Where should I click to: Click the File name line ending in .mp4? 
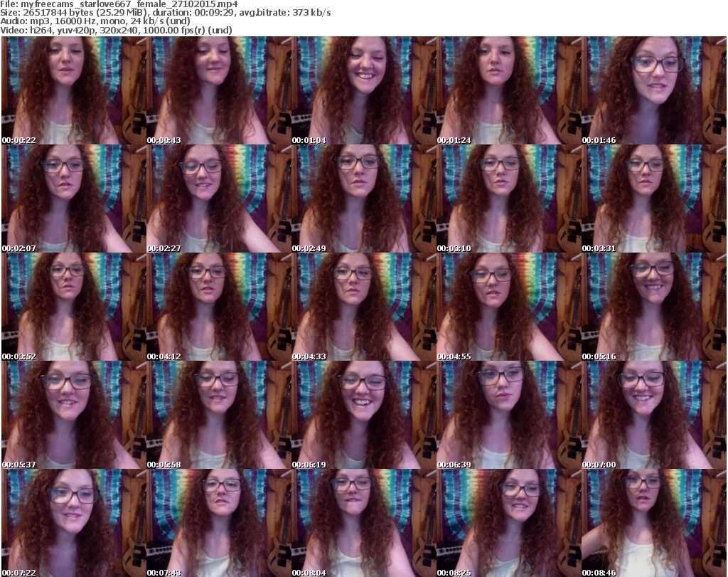[119, 4]
